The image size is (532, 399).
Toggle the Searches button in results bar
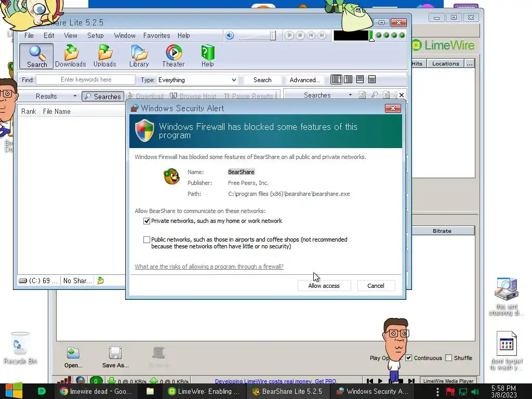click(103, 96)
